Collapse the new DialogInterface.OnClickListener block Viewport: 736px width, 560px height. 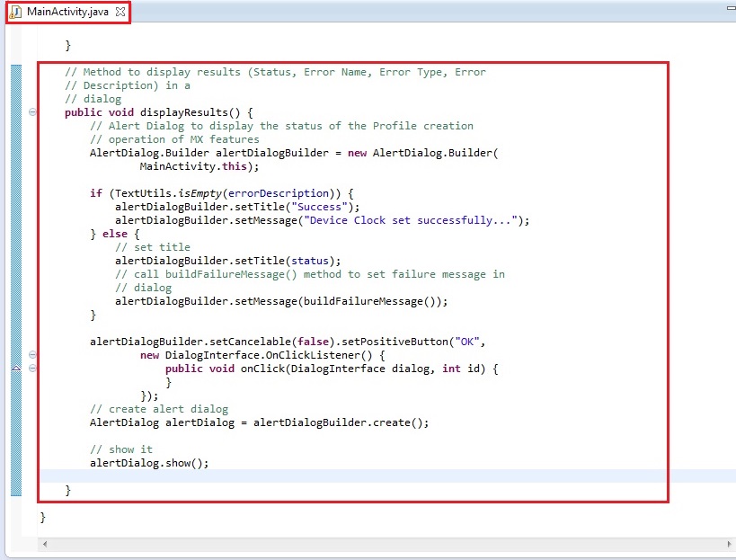(x=33, y=355)
